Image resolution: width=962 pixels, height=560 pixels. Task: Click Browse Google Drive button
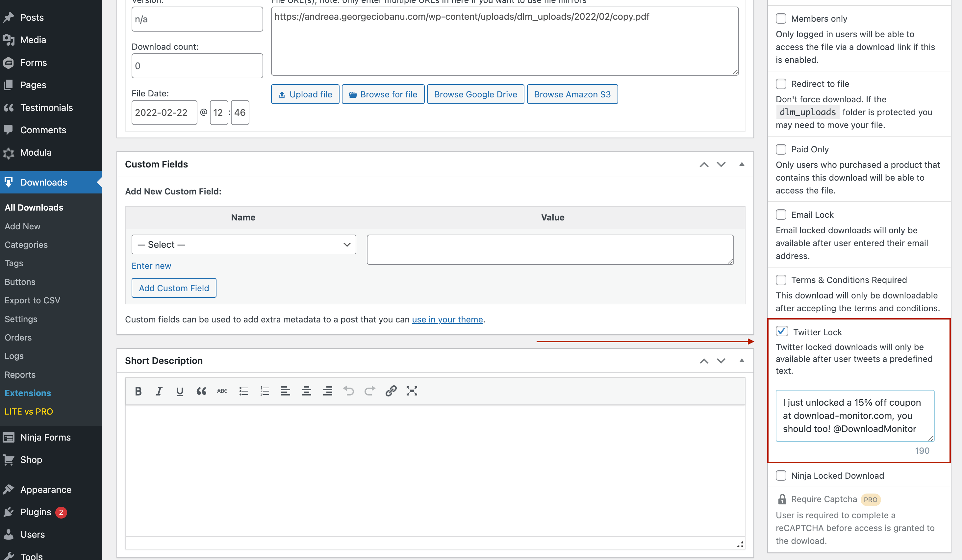click(x=475, y=94)
